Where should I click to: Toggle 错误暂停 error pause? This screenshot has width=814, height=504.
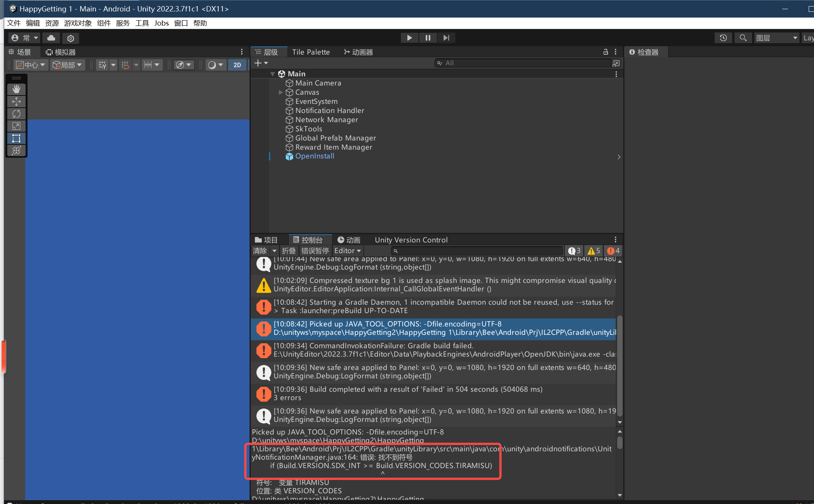(x=315, y=251)
